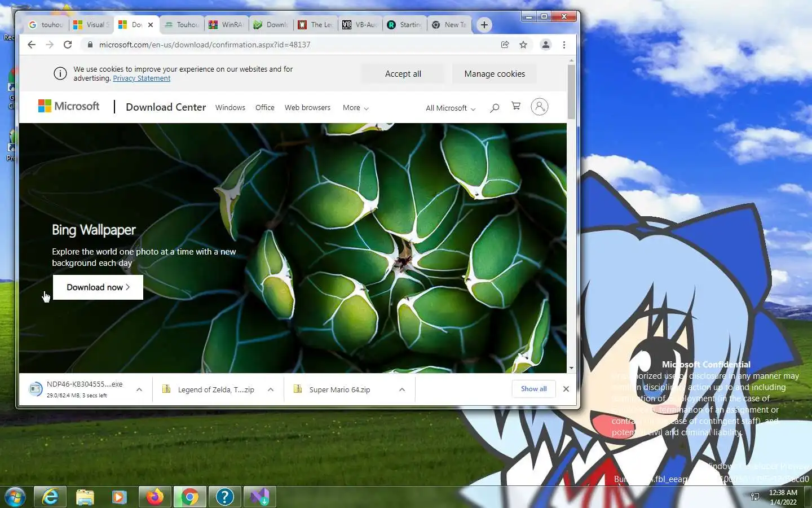Switch to the Downlc tab

pyautogui.click(x=271, y=25)
